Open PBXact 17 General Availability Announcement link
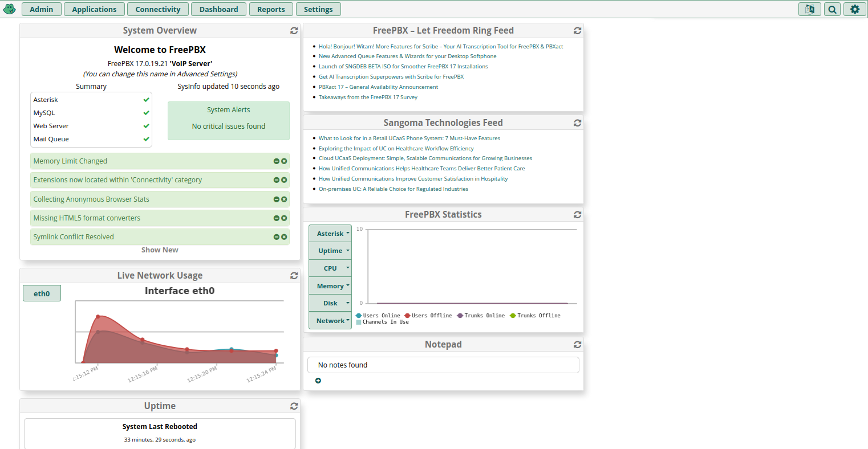 [x=378, y=87]
